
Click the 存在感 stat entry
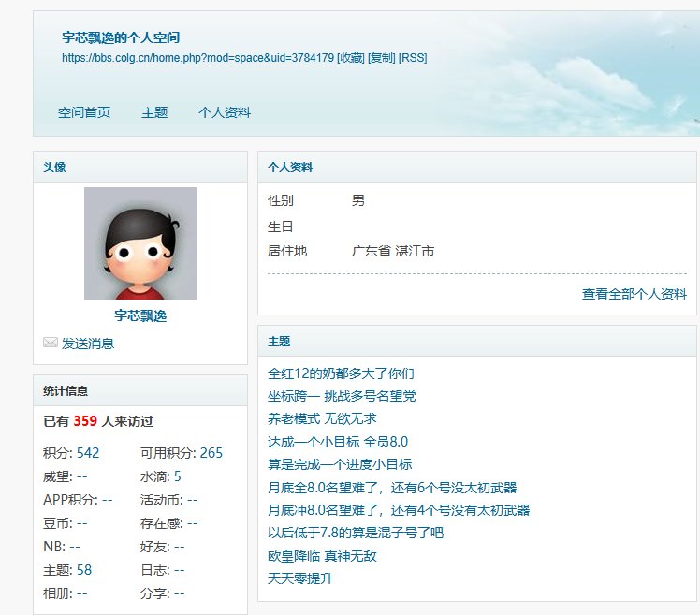(x=168, y=523)
